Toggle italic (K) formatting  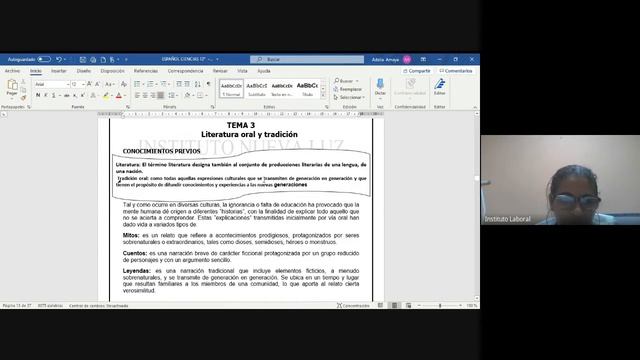click(x=46, y=95)
